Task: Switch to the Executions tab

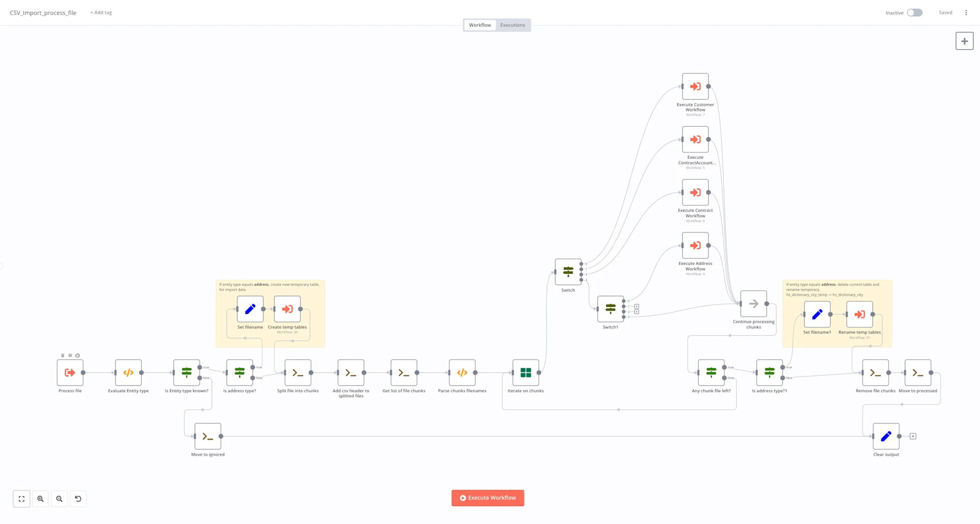Action: click(512, 25)
